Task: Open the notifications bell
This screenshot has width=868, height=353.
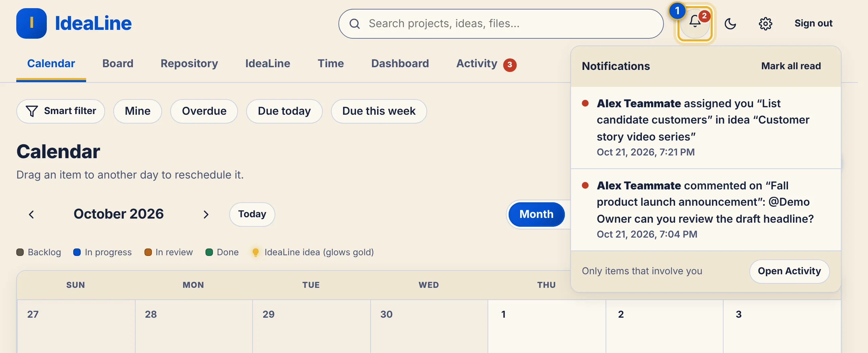Action: (x=695, y=24)
